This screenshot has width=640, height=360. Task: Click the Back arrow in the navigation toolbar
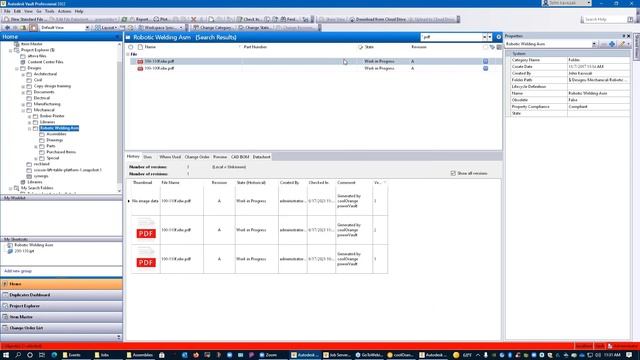[x=7, y=27]
